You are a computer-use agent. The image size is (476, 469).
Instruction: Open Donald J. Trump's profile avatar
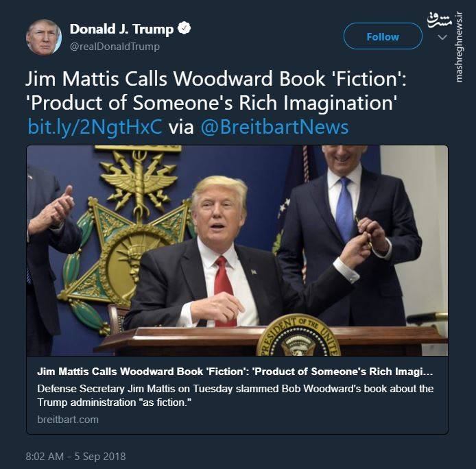coord(44,37)
